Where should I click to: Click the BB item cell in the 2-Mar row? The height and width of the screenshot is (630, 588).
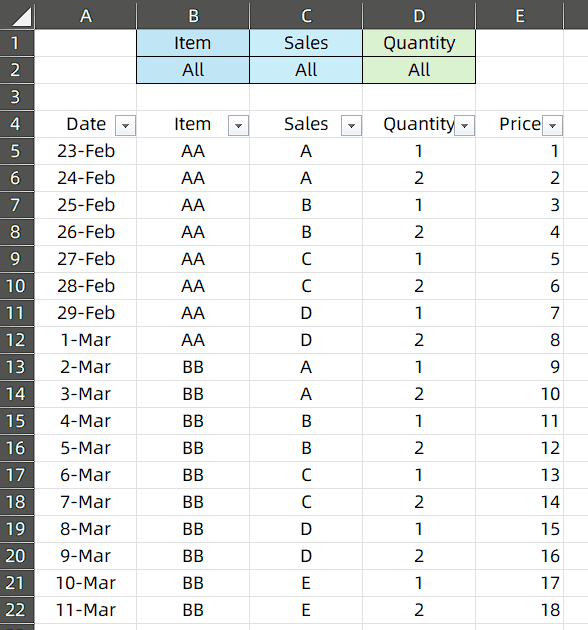(x=193, y=367)
